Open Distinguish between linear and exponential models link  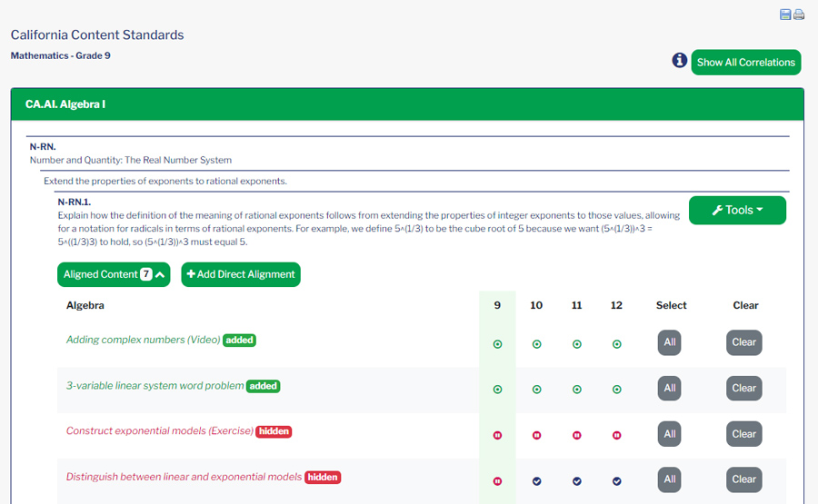tap(184, 477)
